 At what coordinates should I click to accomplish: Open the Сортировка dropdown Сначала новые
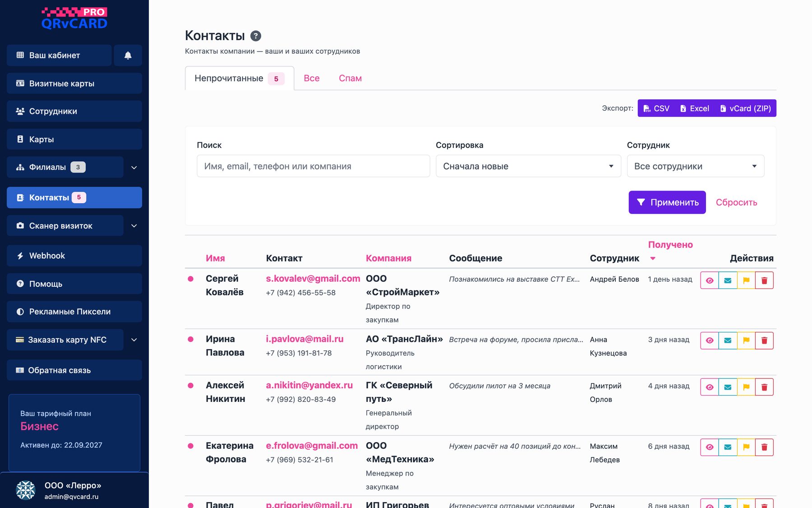point(528,166)
